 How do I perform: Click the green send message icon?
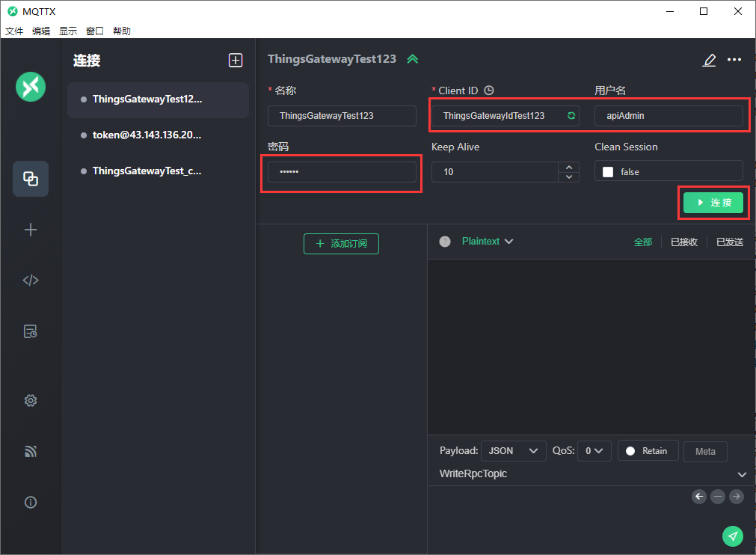(733, 536)
